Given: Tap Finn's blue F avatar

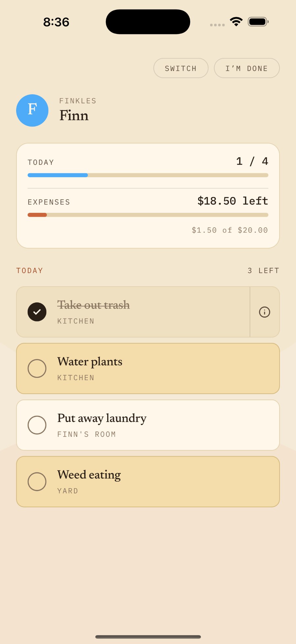Looking at the screenshot, I should pos(32,110).
